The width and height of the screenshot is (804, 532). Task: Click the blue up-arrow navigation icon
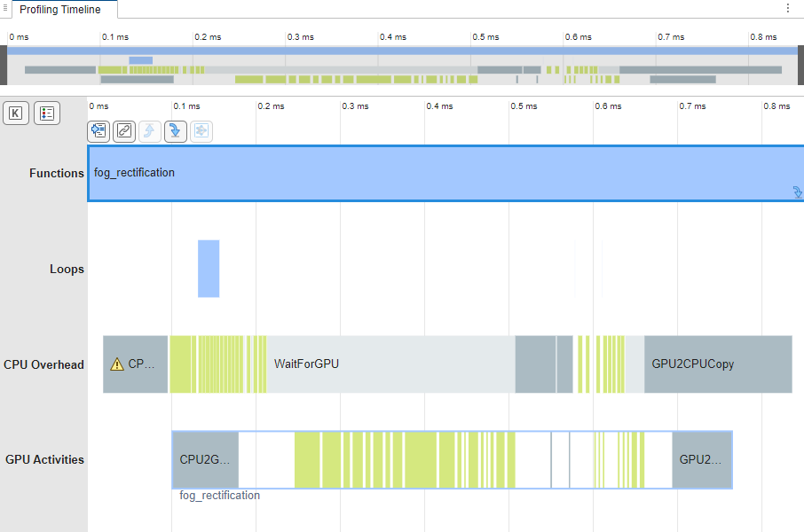(147, 131)
